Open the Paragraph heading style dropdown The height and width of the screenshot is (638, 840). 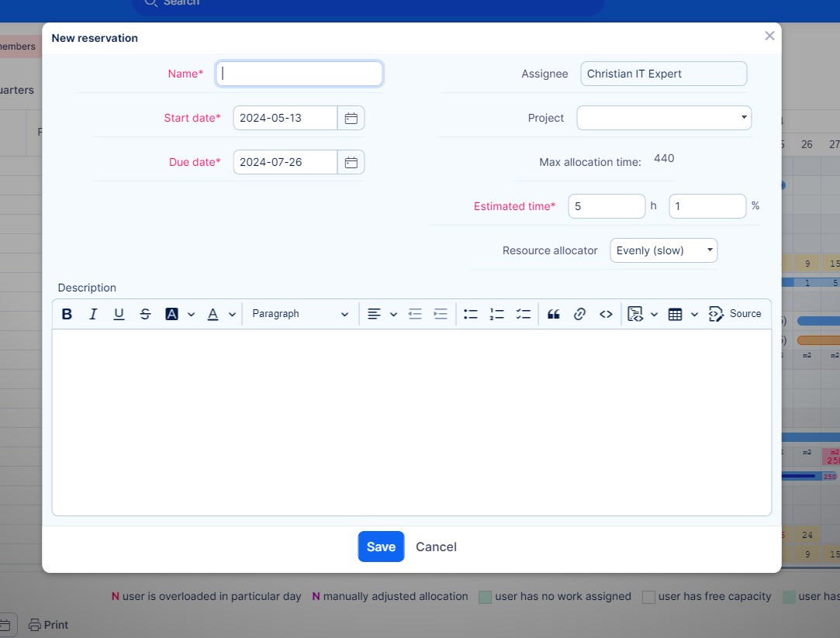click(x=300, y=314)
